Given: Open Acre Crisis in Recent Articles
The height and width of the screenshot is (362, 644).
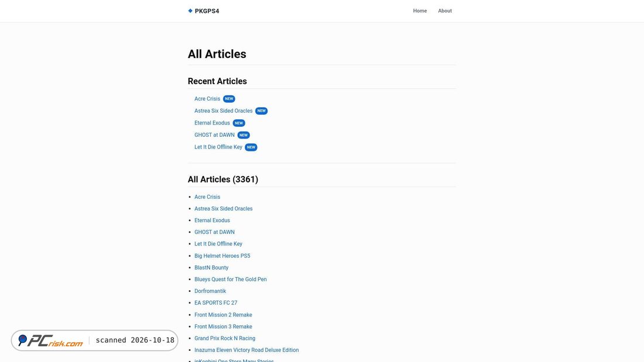Looking at the screenshot, I should [x=207, y=99].
